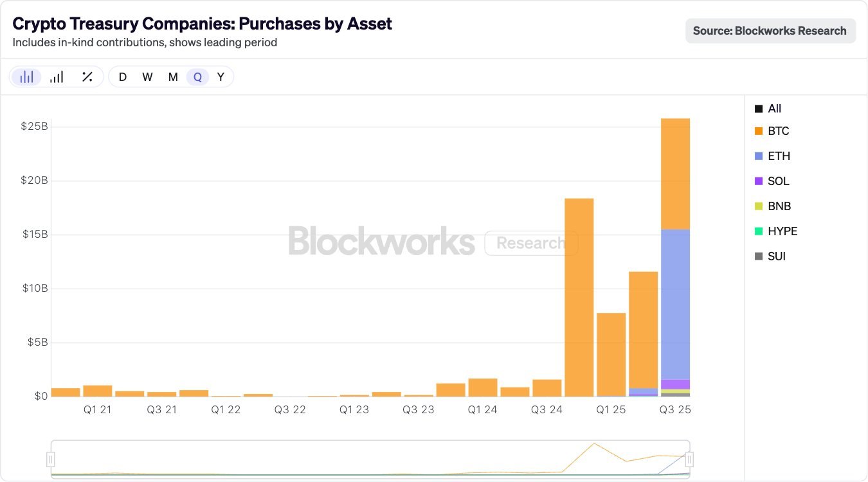Enable the All series in the legend
Screen dimensions: 868x482
(x=759, y=108)
